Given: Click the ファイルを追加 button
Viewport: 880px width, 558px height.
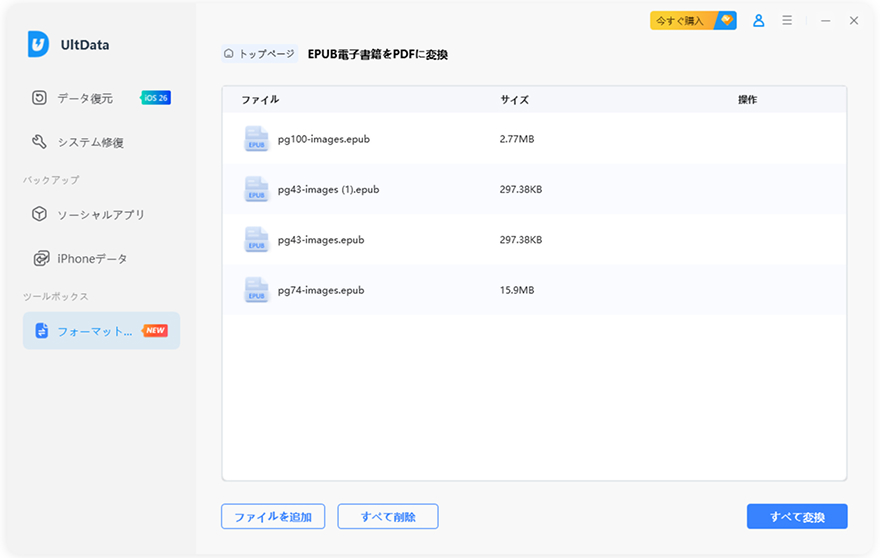Looking at the screenshot, I should coord(273,516).
